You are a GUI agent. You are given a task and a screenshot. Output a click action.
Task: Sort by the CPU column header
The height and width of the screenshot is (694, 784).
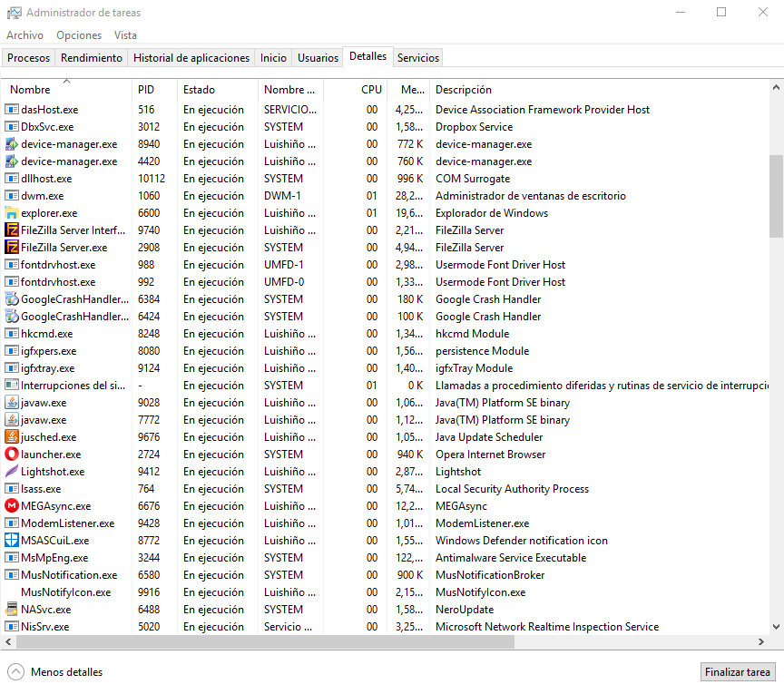[356, 90]
